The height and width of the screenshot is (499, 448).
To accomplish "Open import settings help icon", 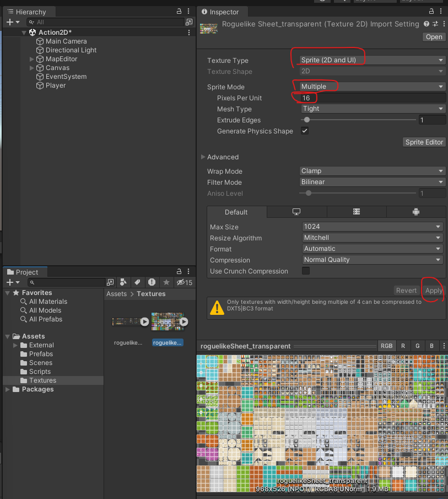I will [x=427, y=24].
